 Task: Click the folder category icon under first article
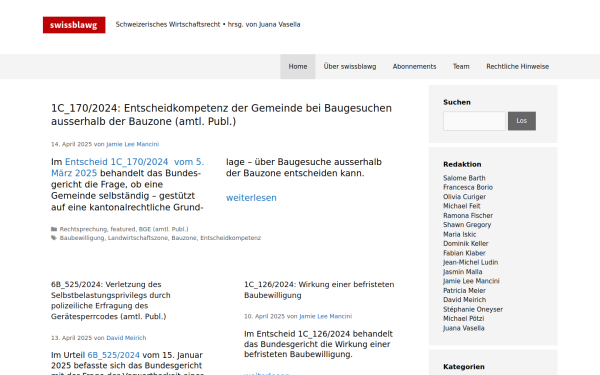click(x=54, y=229)
